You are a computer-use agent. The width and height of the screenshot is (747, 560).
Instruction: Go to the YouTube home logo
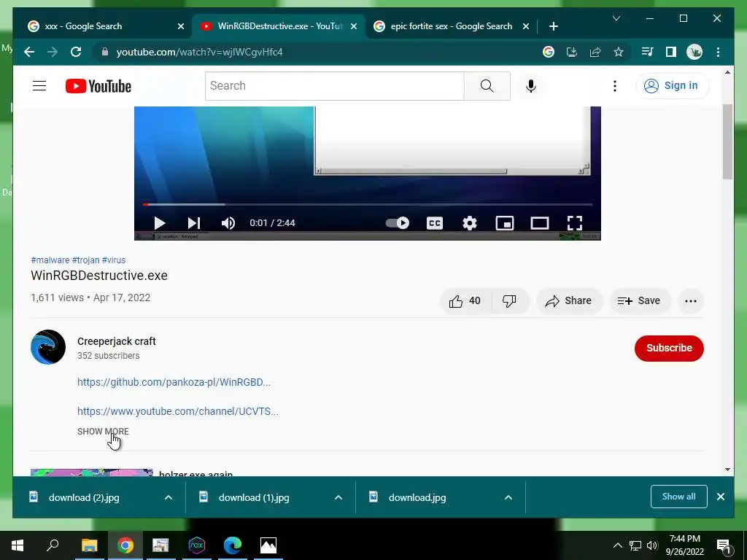pyautogui.click(x=98, y=86)
